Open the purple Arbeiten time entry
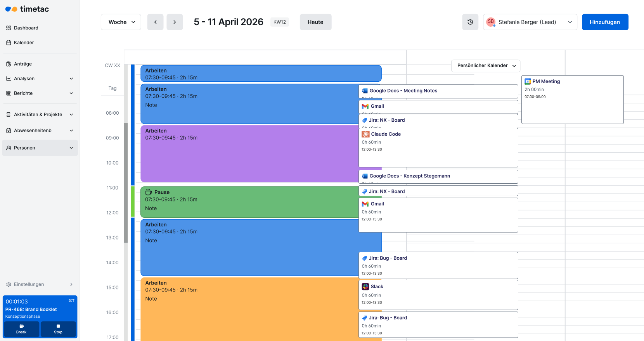The image size is (644, 341). (x=249, y=153)
